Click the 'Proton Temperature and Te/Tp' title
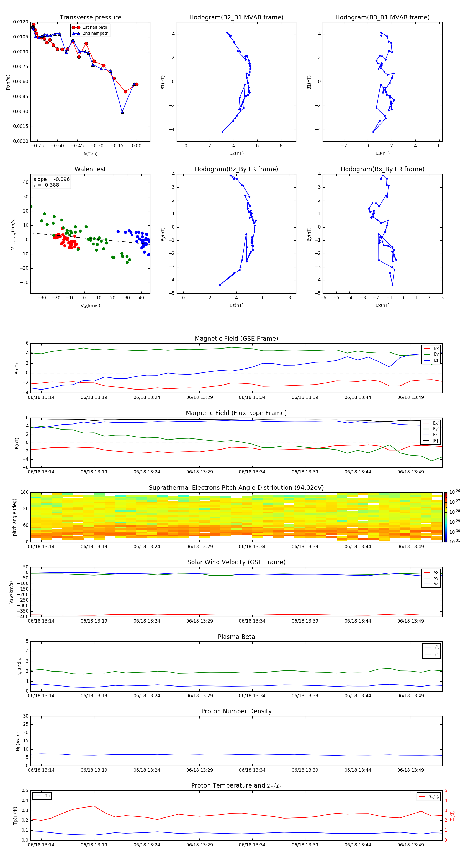473x868 pixels. coord(236,786)
